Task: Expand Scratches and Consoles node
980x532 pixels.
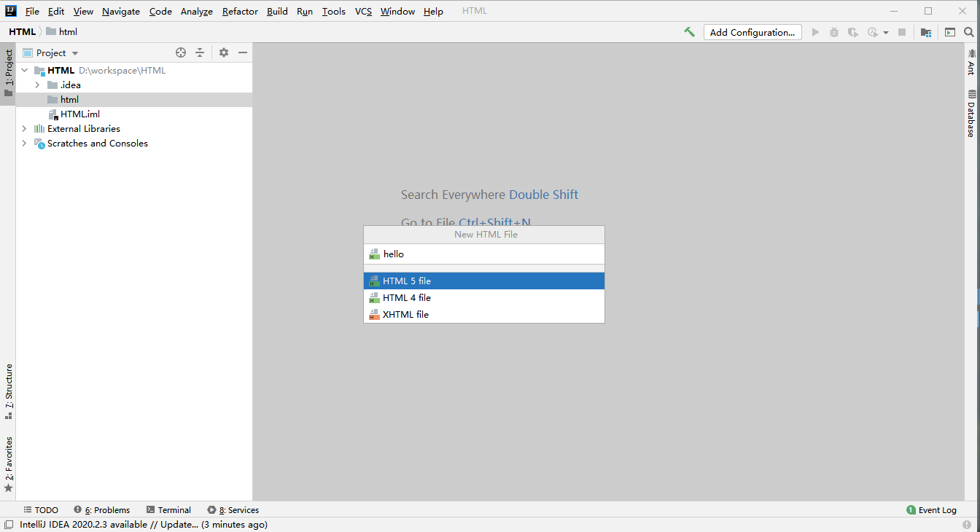Action: pos(24,144)
